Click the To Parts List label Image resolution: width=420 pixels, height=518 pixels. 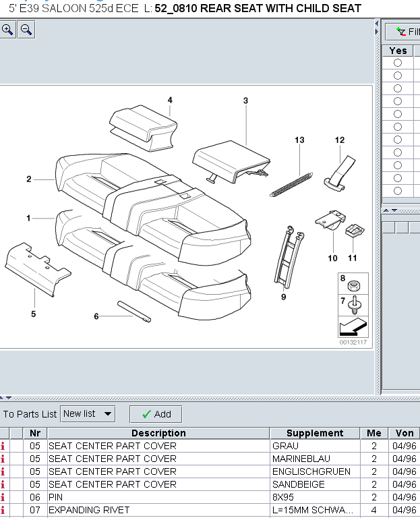click(x=30, y=414)
